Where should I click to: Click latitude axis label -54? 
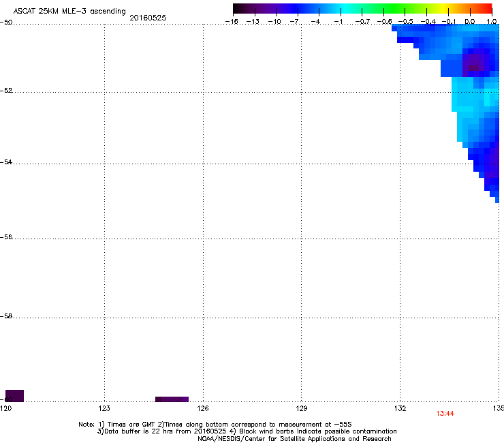click(x=6, y=162)
